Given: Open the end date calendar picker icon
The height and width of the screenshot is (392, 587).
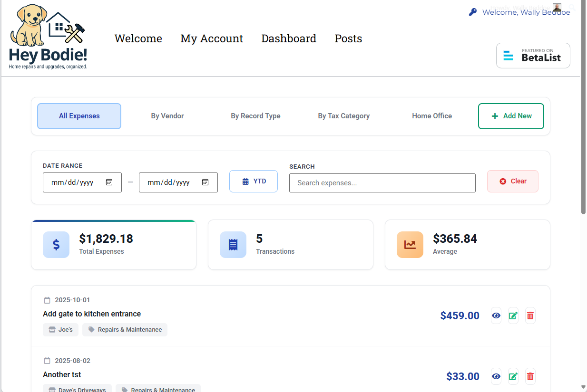Looking at the screenshot, I should pyautogui.click(x=205, y=182).
